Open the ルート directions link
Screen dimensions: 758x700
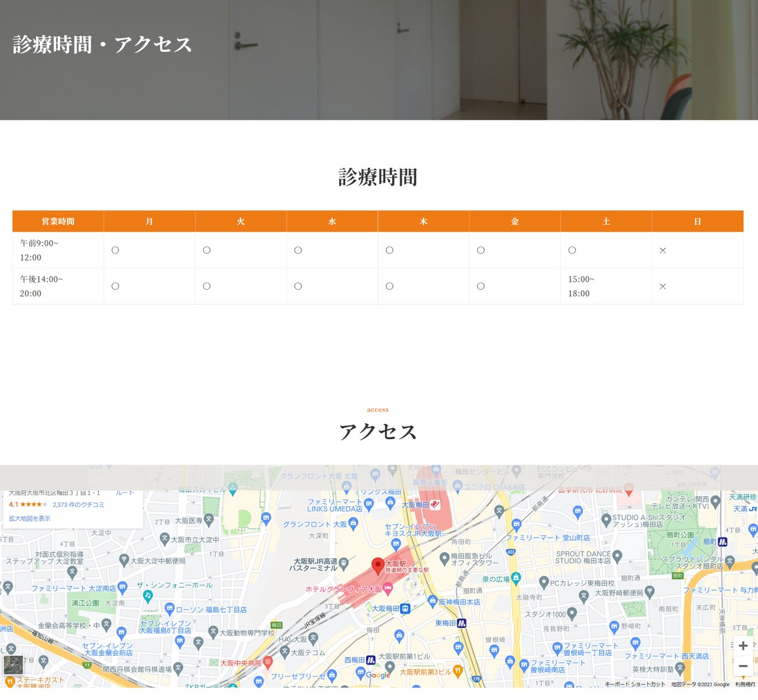[125, 493]
